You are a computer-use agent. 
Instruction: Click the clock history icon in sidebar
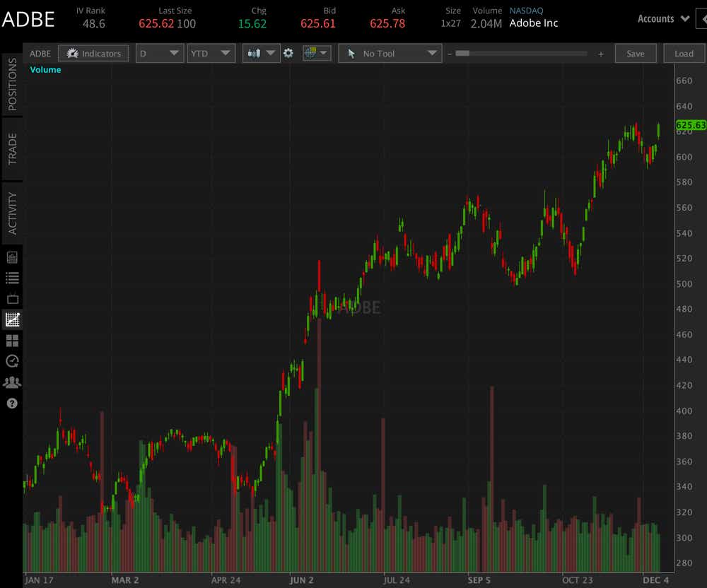[12, 361]
